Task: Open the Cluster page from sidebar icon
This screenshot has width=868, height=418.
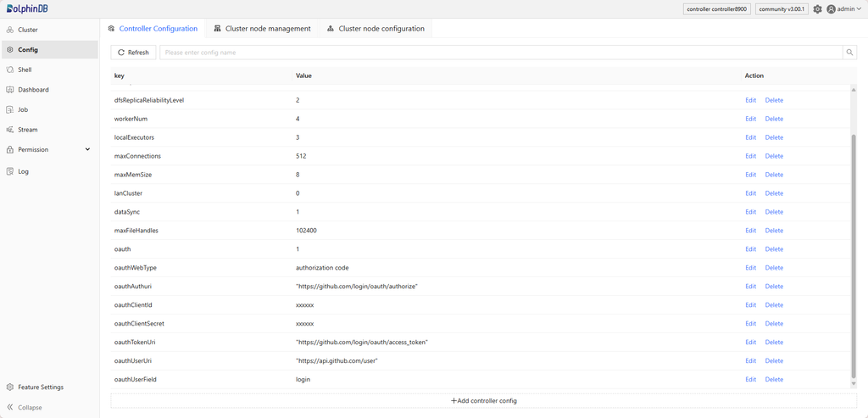Action: coord(10,30)
